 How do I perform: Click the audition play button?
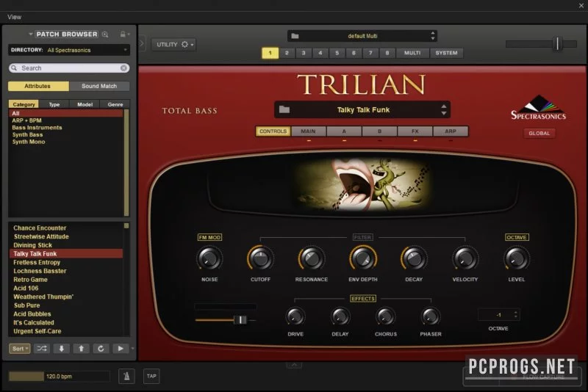tap(121, 349)
